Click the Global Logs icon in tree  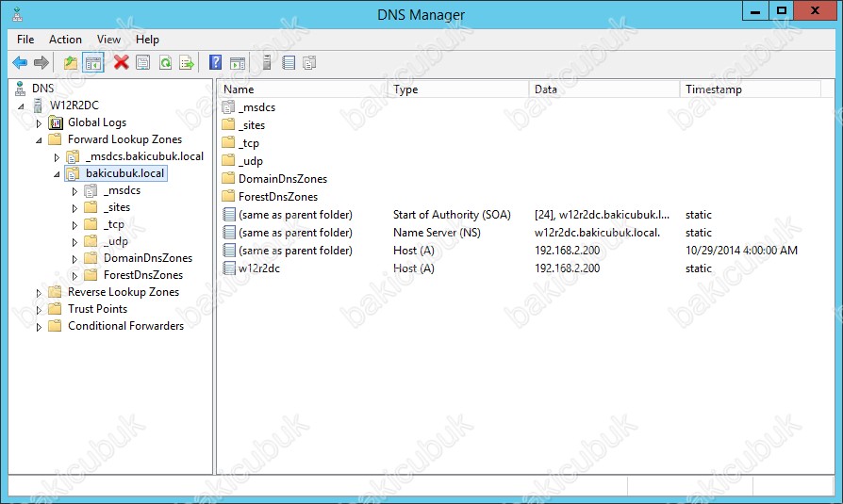56,123
